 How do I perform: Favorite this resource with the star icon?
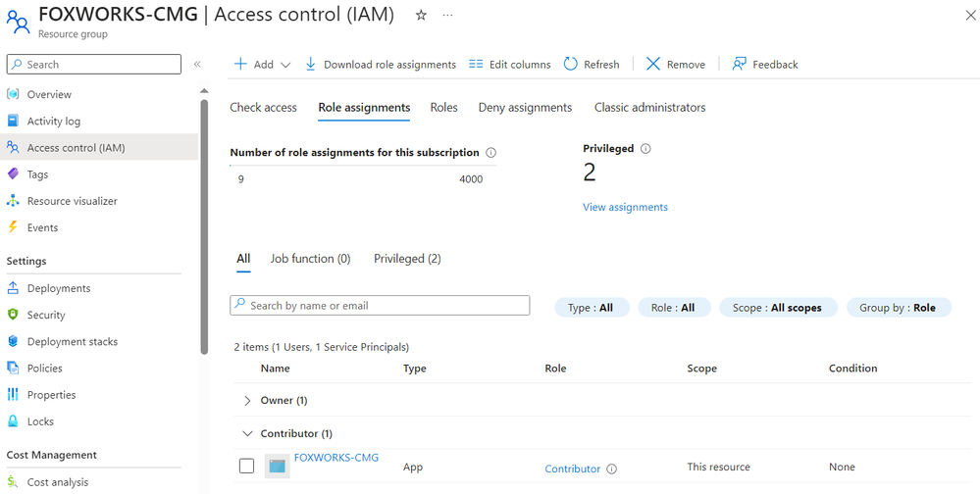click(x=421, y=16)
